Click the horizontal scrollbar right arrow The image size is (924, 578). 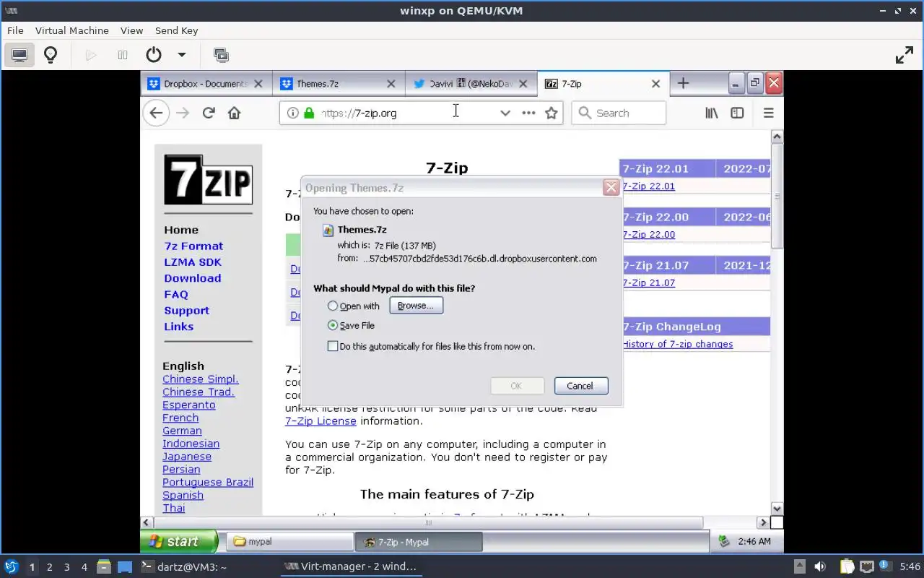pyautogui.click(x=763, y=522)
